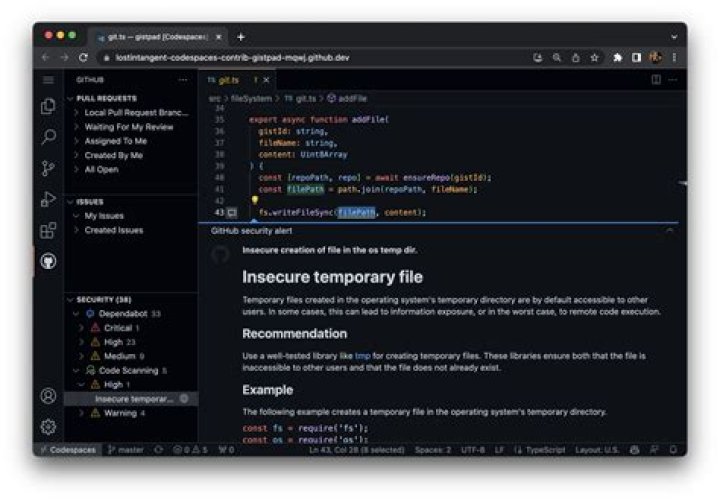The width and height of the screenshot is (720, 500).
Task: Select the GitHub icon in the activity bar
Action: coord(48,261)
